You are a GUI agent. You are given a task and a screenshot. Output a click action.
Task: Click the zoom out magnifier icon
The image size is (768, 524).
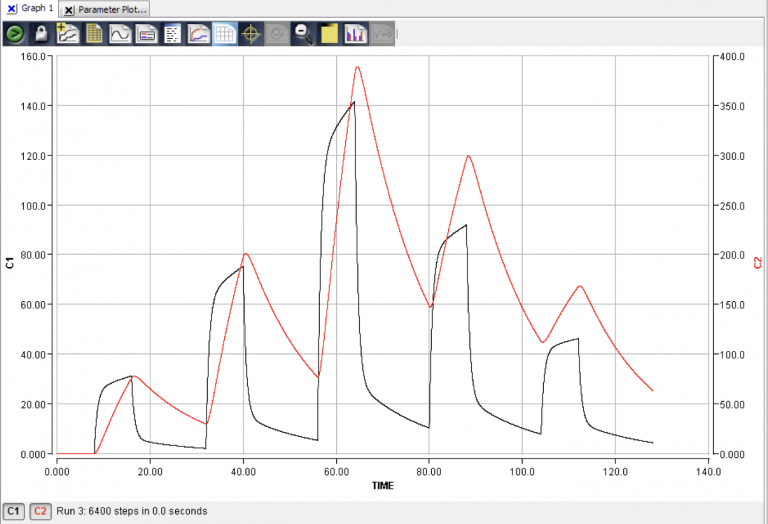(x=303, y=34)
